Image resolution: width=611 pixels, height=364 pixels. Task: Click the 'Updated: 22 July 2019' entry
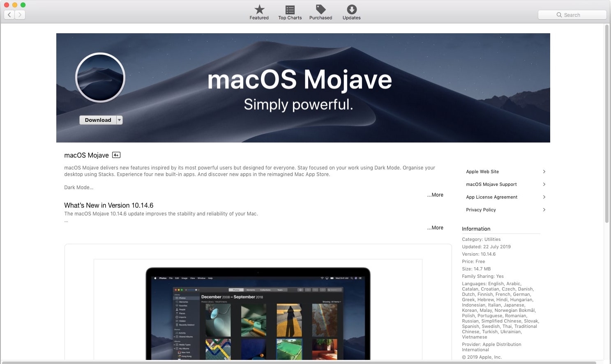(486, 247)
